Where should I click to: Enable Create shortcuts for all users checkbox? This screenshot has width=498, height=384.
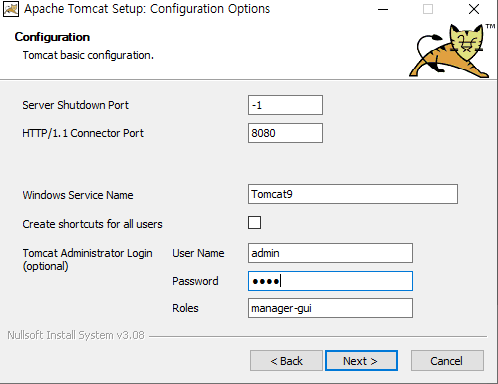pos(254,223)
